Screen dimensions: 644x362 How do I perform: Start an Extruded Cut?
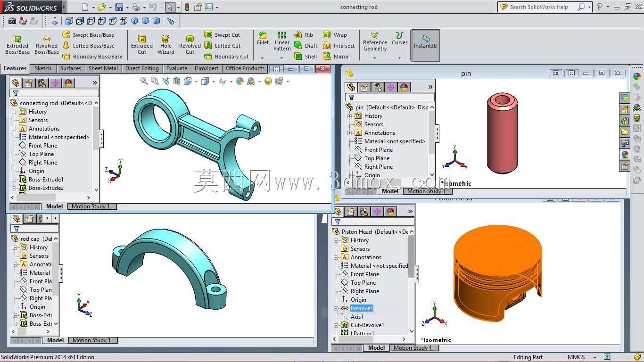[142, 44]
